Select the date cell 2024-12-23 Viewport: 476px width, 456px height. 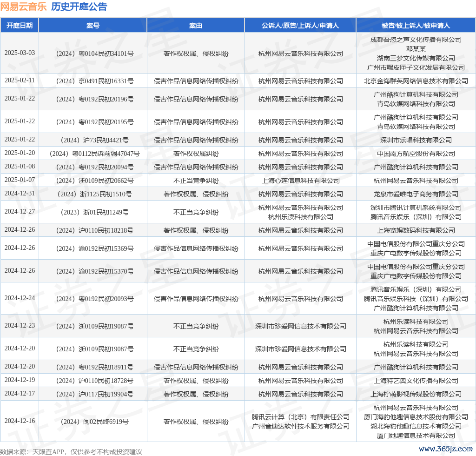[20, 325]
